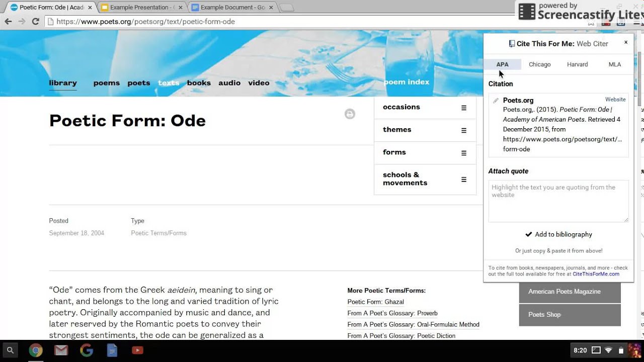Open Glossary: Oral-Formulaic Method link

click(x=413, y=325)
